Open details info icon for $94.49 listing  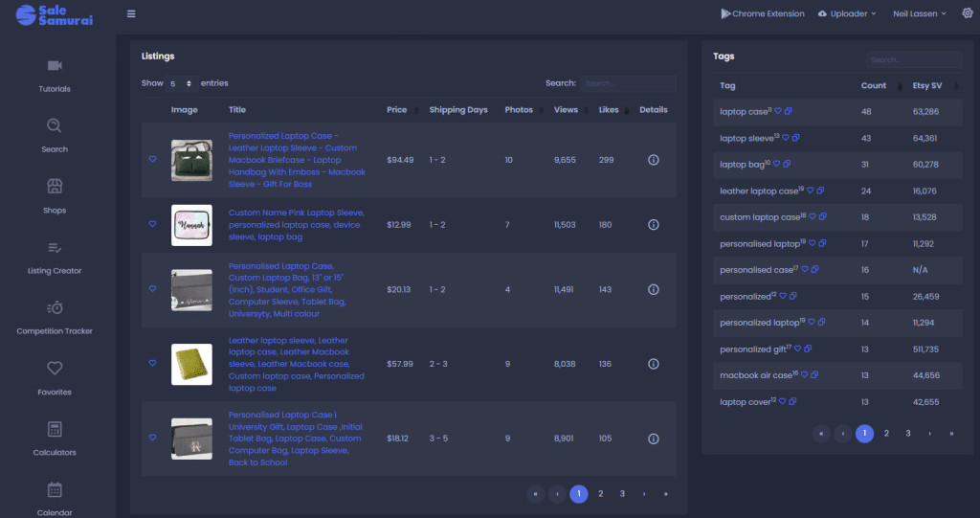click(x=654, y=160)
